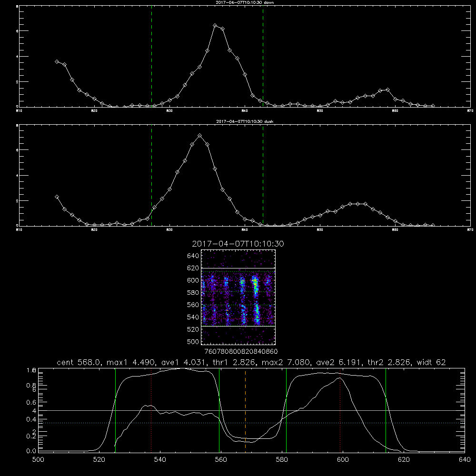The image size is (476, 476).
Task: Click the 600 label on the bottom plot x-axis
Action: tap(343, 460)
